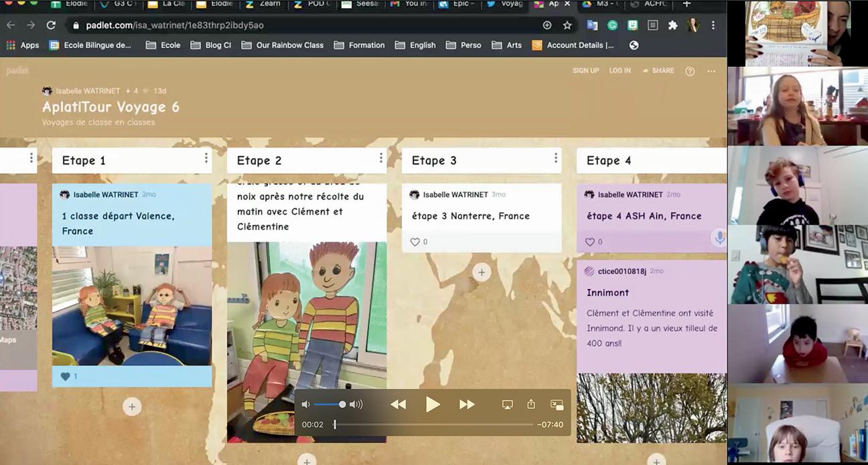Open the Ecole Bilingue de... bookmark

click(x=90, y=45)
